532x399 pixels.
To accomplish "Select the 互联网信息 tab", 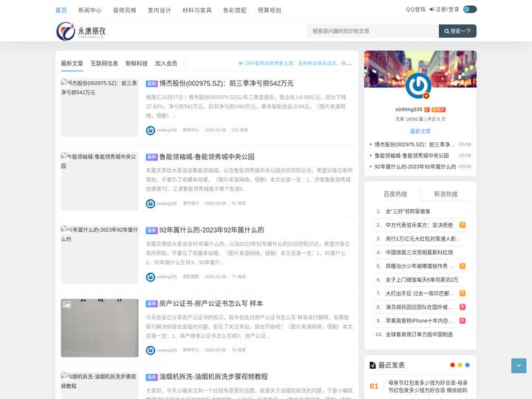I will click(104, 64).
